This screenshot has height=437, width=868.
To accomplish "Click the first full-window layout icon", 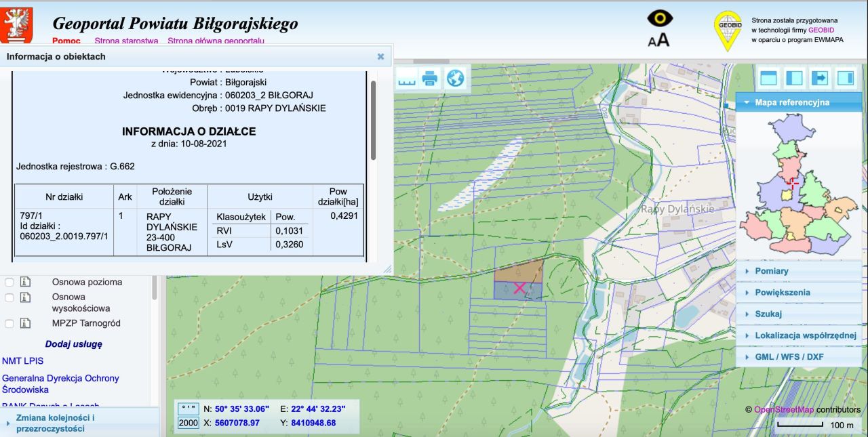I will [768, 78].
